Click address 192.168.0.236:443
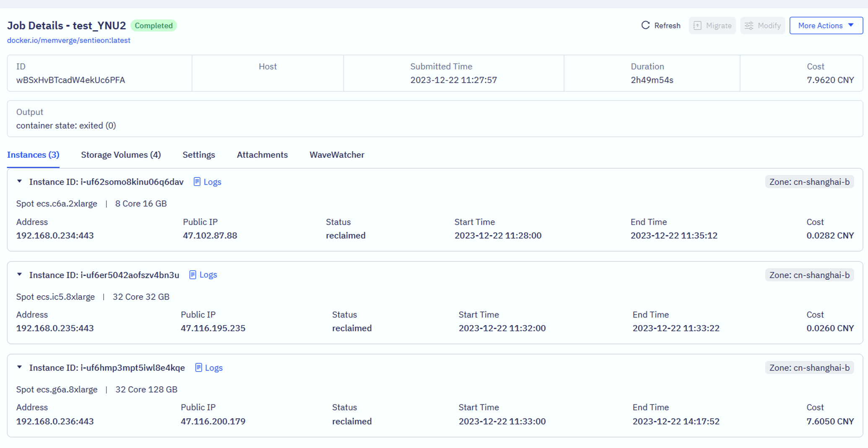The width and height of the screenshot is (868, 448). tap(55, 421)
